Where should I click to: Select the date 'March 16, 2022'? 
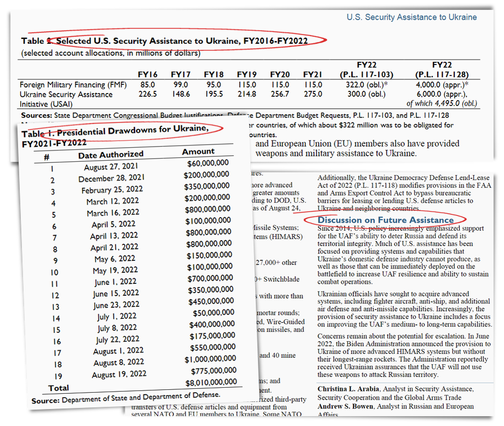[113, 213]
